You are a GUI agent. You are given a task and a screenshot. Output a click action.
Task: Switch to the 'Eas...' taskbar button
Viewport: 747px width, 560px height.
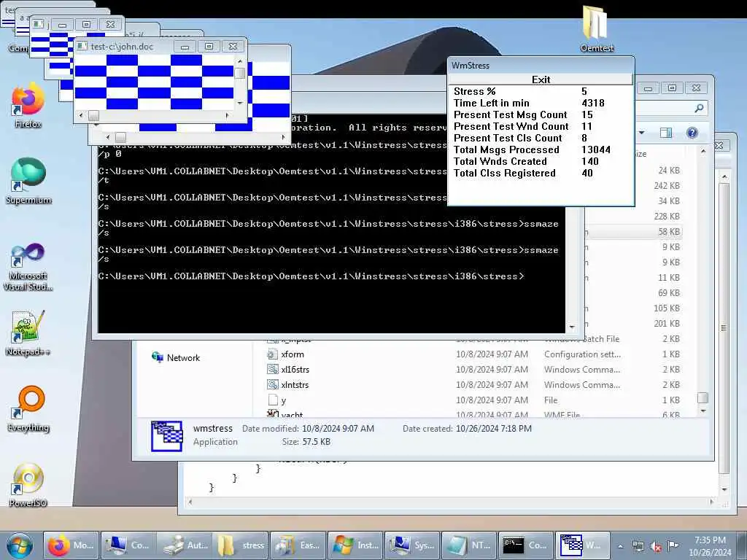298,545
